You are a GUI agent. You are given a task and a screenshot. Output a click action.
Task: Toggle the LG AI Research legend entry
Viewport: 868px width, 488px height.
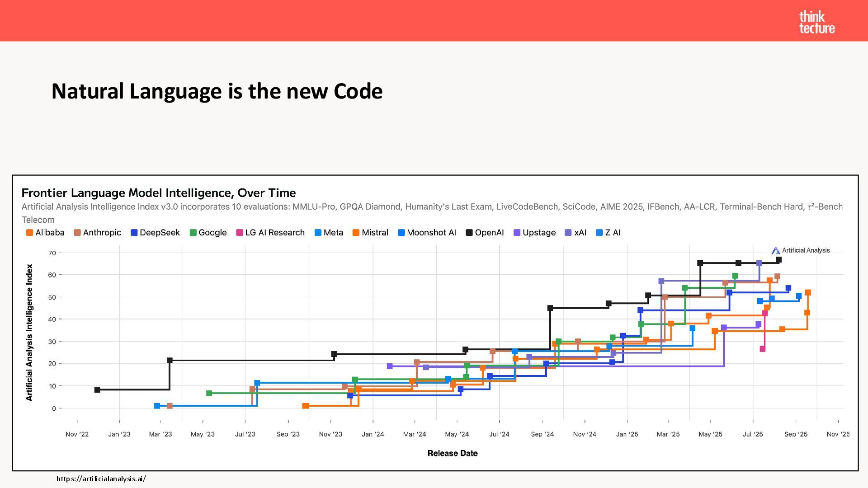point(270,233)
